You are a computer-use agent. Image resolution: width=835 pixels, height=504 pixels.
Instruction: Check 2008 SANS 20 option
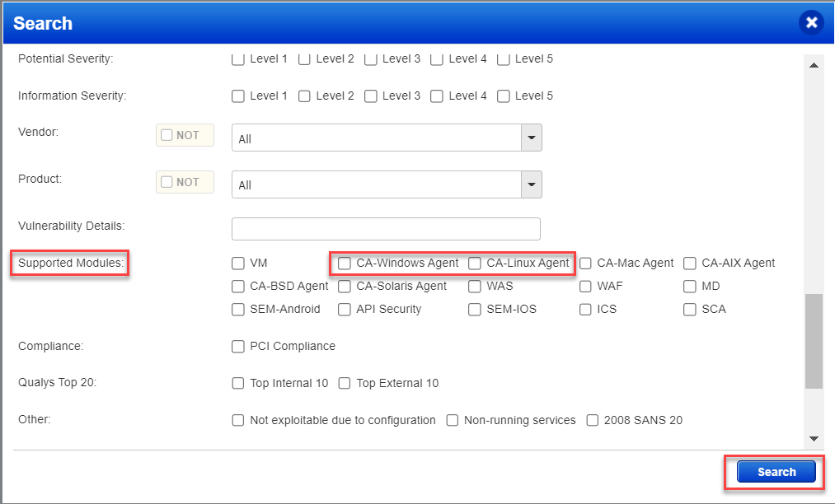[592, 420]
